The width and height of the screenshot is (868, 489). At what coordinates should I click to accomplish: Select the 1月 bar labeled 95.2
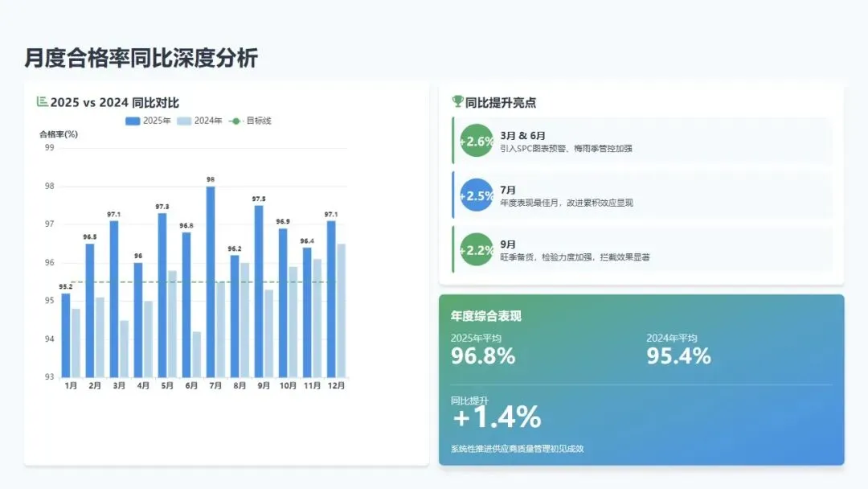coord(66,335)
